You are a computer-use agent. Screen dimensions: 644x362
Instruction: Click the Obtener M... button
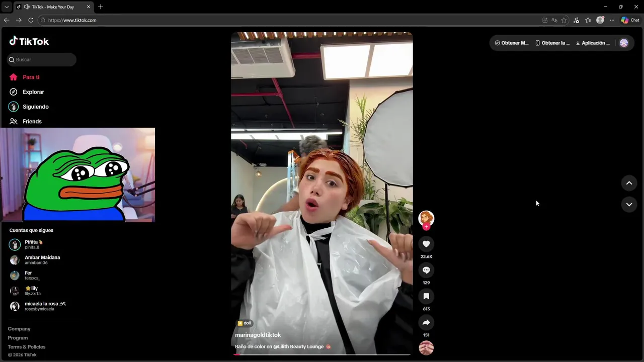[x=511, y=43]
